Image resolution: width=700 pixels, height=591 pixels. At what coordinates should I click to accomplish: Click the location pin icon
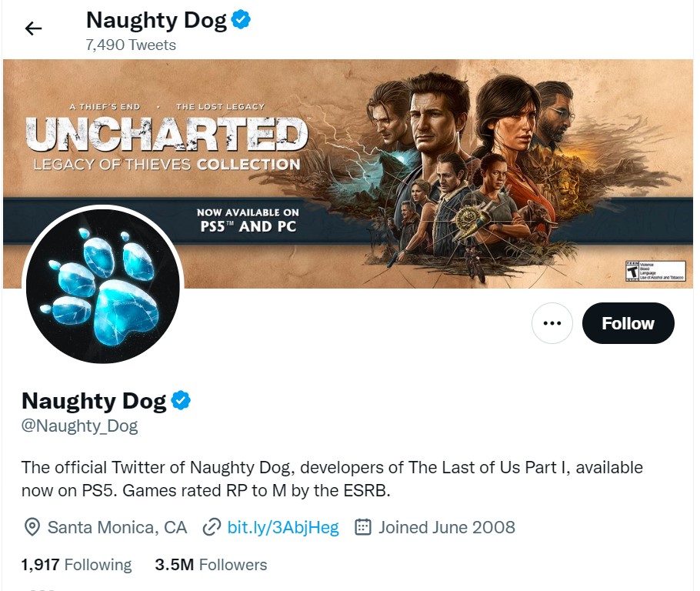(x=32, y=527)
